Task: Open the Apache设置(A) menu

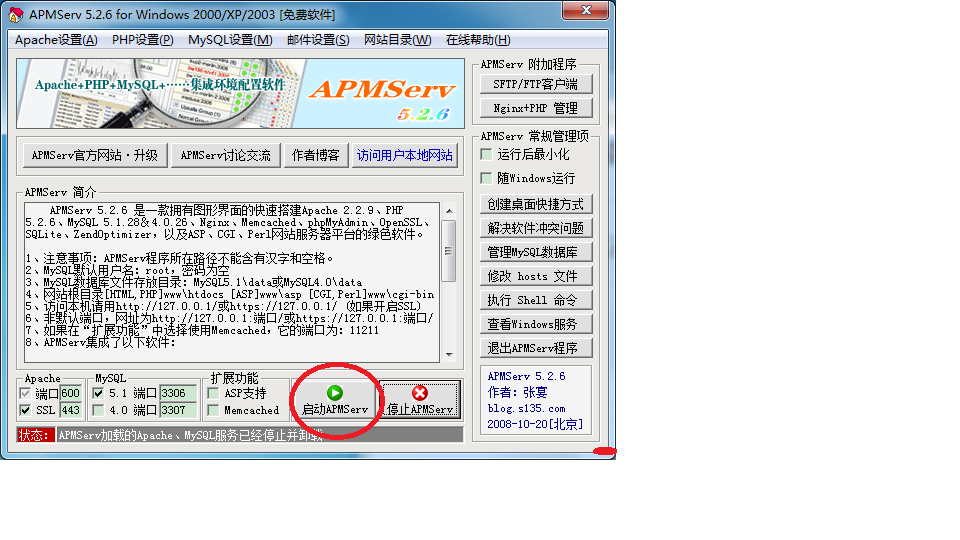Action: [56, 40]
